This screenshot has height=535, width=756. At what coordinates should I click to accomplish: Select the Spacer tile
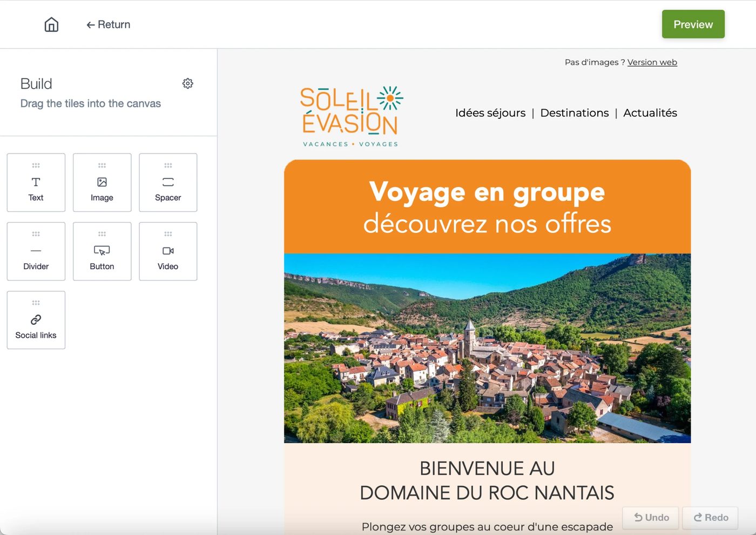tap(168, 183)
